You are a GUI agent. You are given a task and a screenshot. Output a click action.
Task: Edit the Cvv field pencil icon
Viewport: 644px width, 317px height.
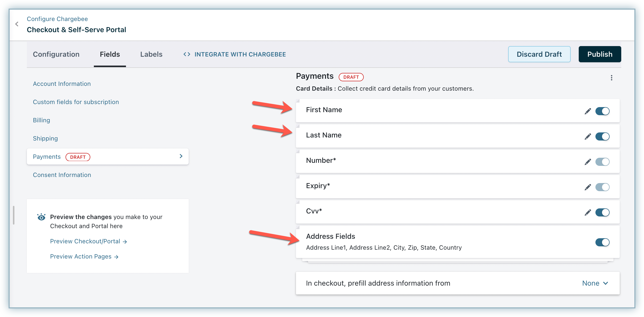pos(588,212)
